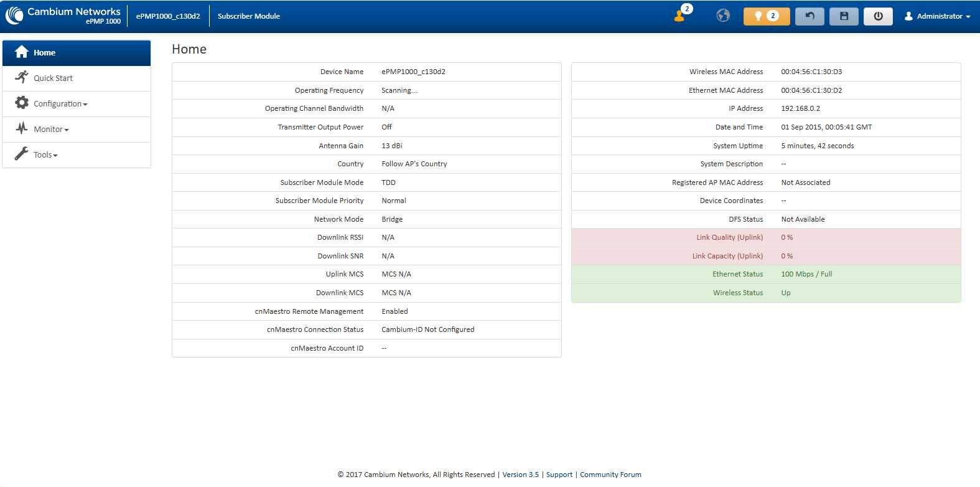
Task: Select the Device Name value ePMP1000_c130d2
Action: pyautogui.click(x=413, y=72)
